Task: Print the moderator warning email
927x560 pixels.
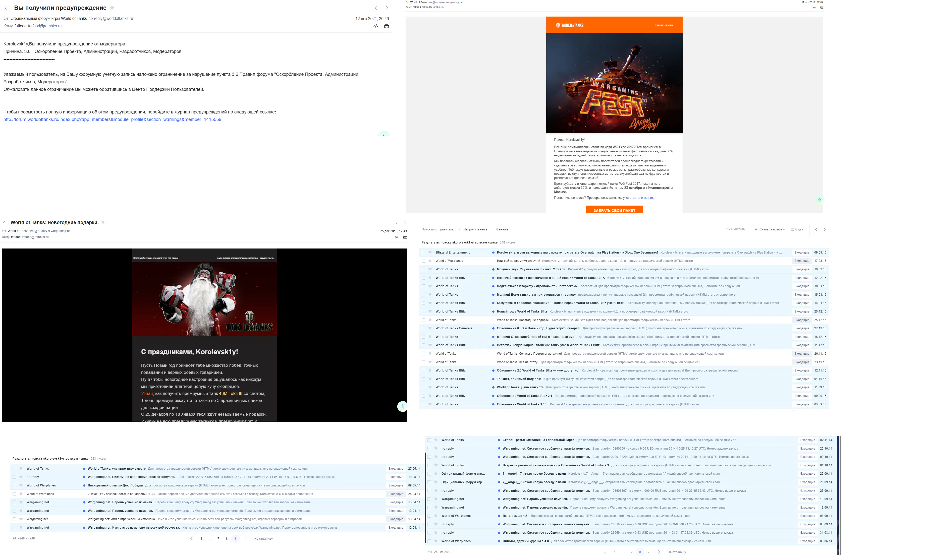Action: coord(386,26)
